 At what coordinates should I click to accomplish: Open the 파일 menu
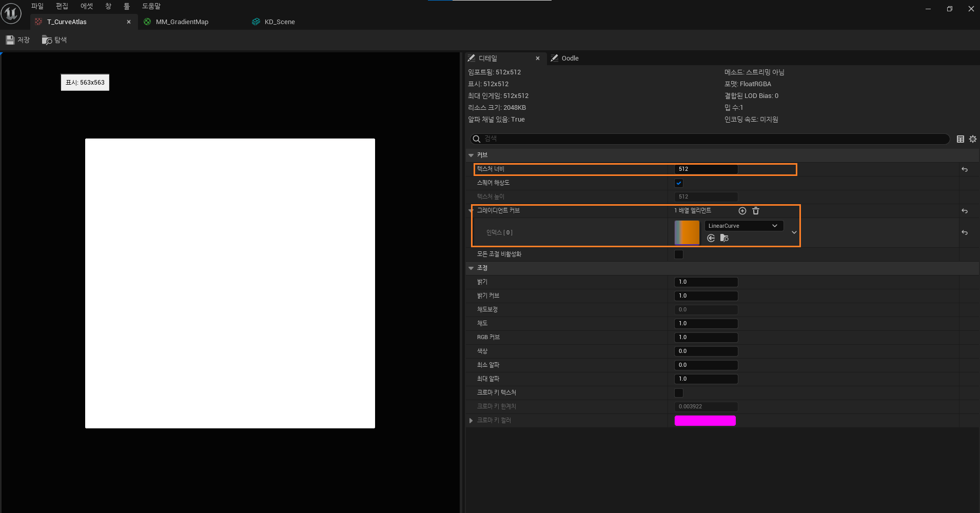pyautogui.click(x=37, y=6)
